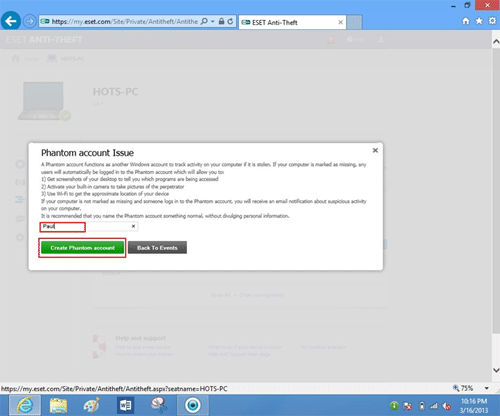Click the search magnifier in address bar
The width and height of the screenshot is (500, 416).
(x=204, y=21)
